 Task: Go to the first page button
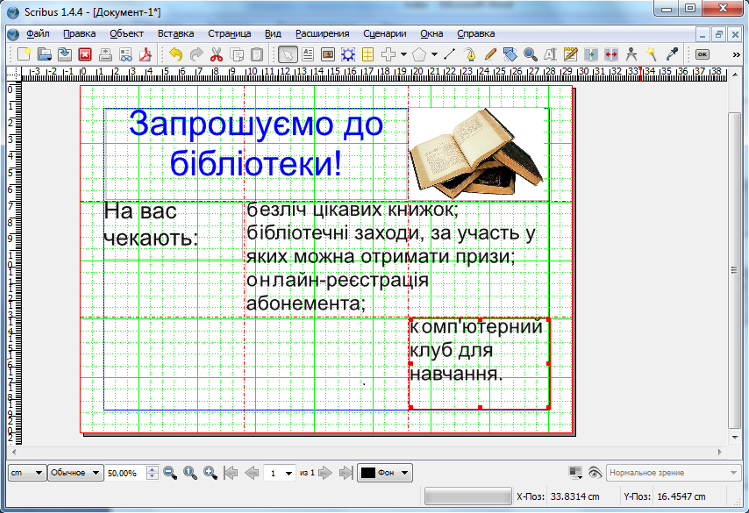(x=231, y=473)
